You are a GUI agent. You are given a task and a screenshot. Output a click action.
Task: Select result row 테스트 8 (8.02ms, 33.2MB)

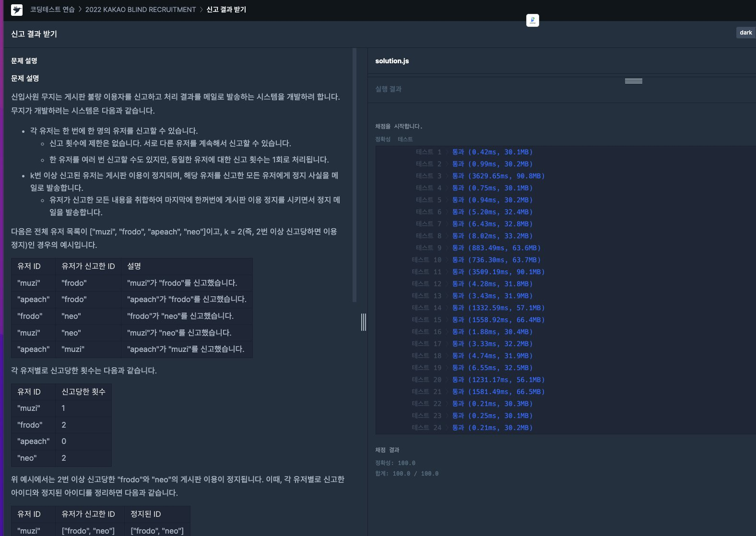pyautogui.click(x=474, y=236)
